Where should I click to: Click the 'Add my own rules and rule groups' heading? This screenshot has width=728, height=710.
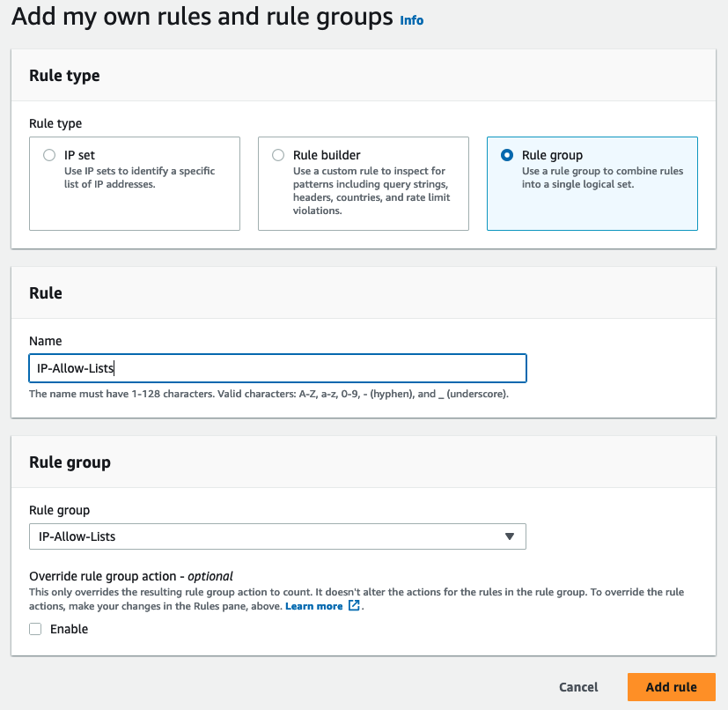pyautogui.click(x=202, y=18)
